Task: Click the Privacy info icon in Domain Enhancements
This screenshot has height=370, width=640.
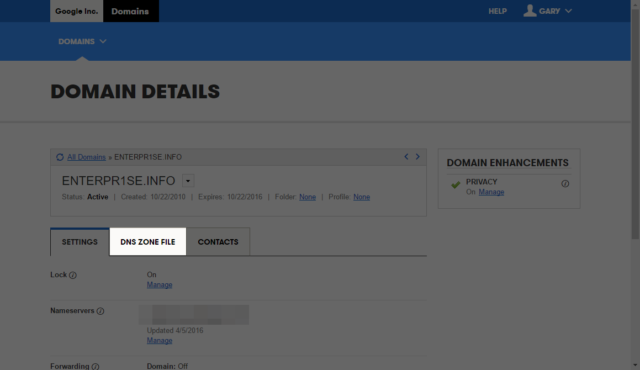Action: click(565, 184)
